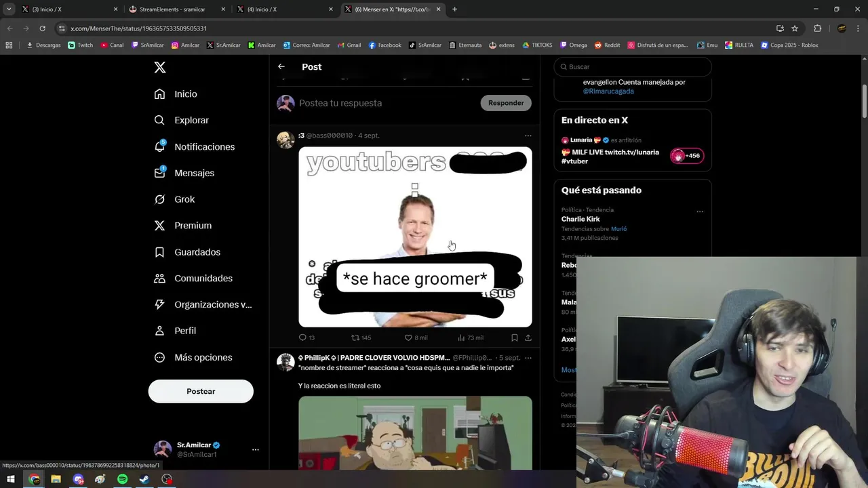The width and height of the screenshot is (868, 488).
Task: Click the Murió trend link
Action: coord(618,229)
